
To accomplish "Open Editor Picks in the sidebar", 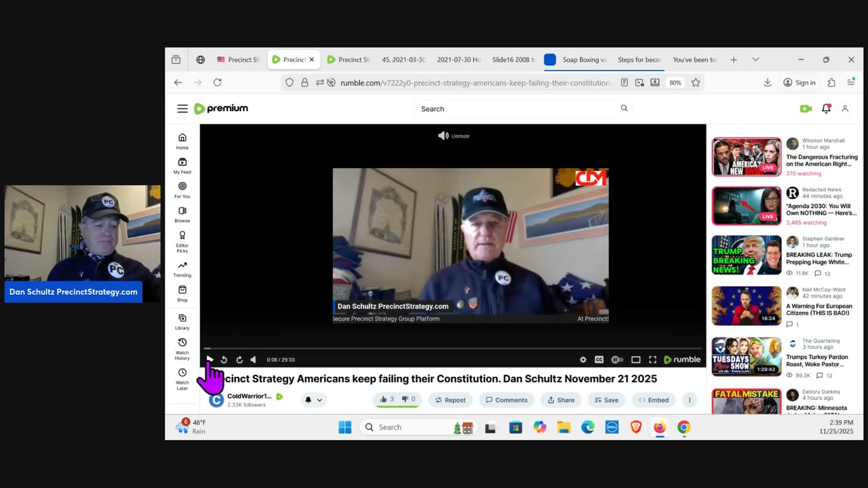I will pyautogui.click(x=182, y=242).
